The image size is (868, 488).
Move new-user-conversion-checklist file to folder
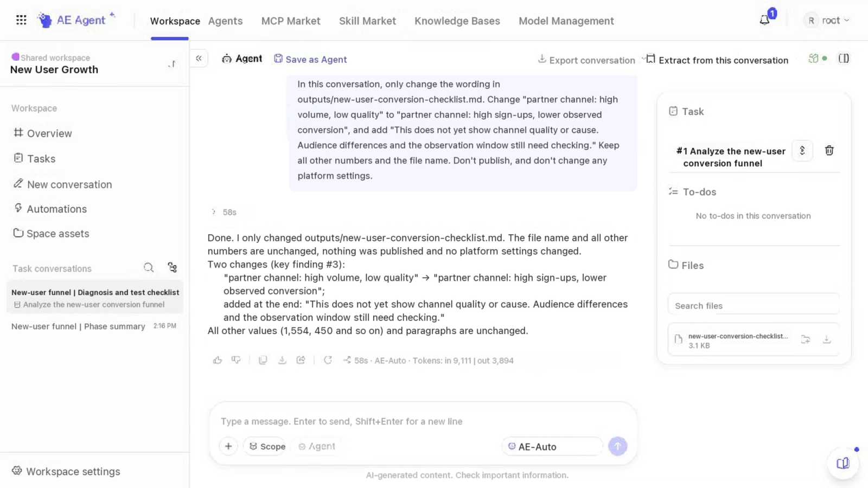coord(806,339)
